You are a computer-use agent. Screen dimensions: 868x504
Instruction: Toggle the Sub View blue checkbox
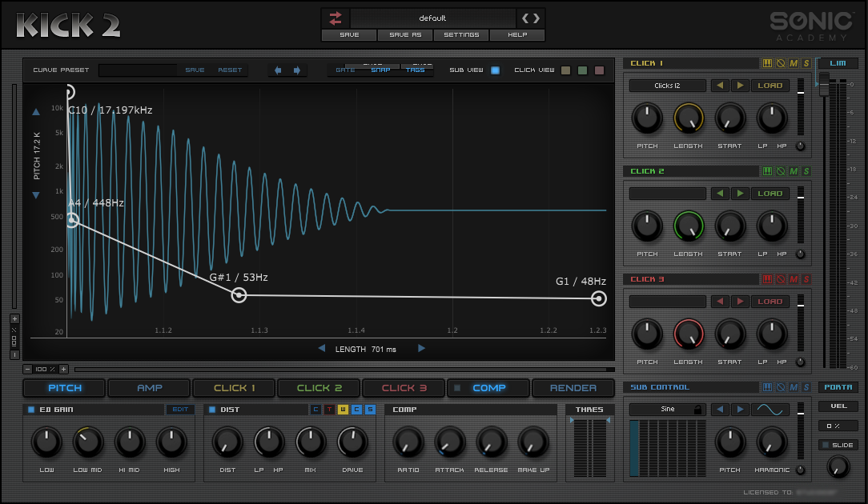pyautogui.click(x=495, y=70)
